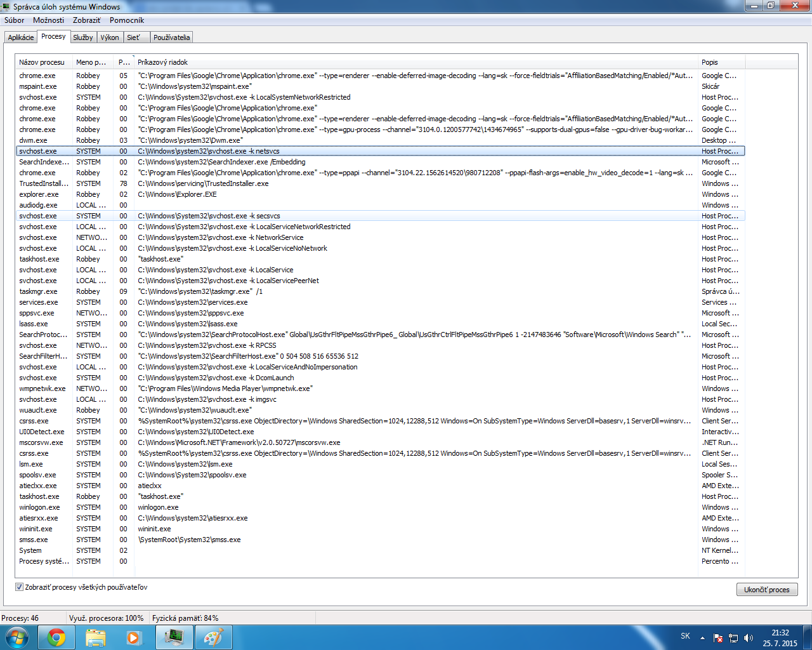Switch to the Aplikácie tab
Viewport: 812px width, 650px height.
point(21,37)
